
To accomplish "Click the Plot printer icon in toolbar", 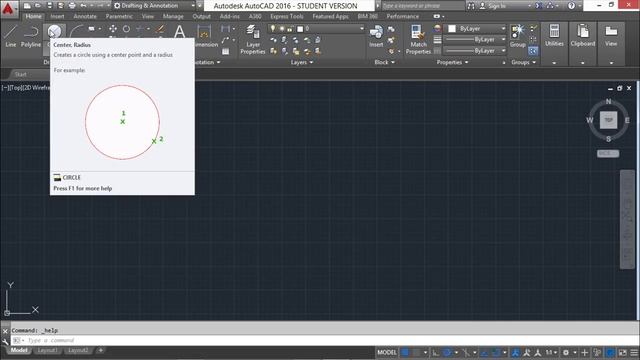I will pos(72,6).
